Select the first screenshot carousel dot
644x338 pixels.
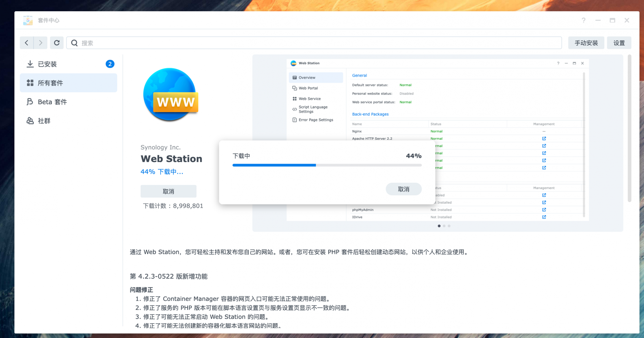pos(439,226)
